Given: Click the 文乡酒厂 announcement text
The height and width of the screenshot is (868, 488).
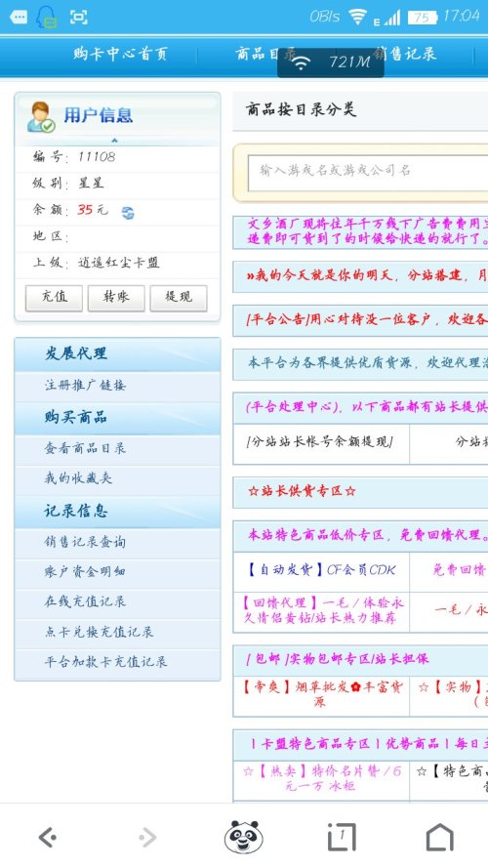Looking at the screenshot, I should pyautogui.click(x=368, y=231).
